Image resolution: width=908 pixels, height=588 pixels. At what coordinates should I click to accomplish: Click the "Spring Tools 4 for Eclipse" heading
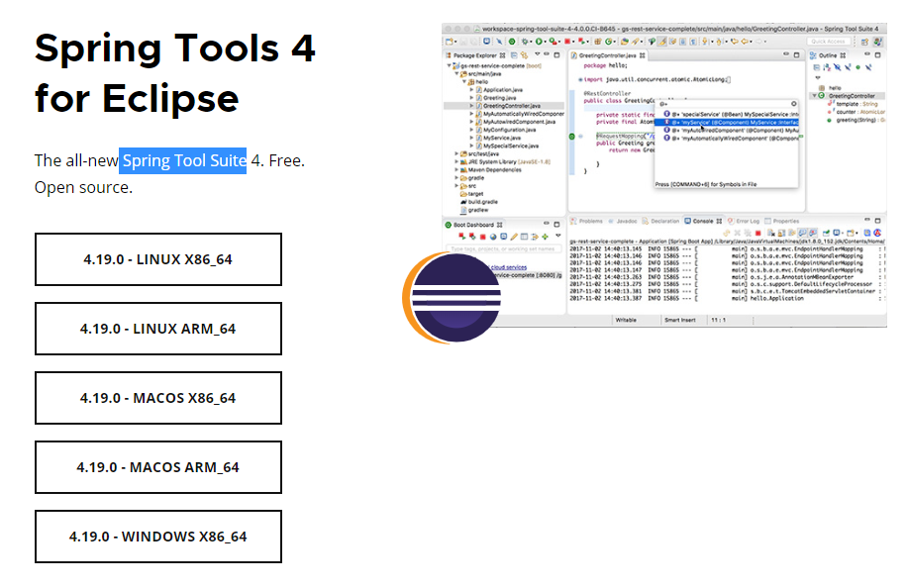(x=175, y=73)
